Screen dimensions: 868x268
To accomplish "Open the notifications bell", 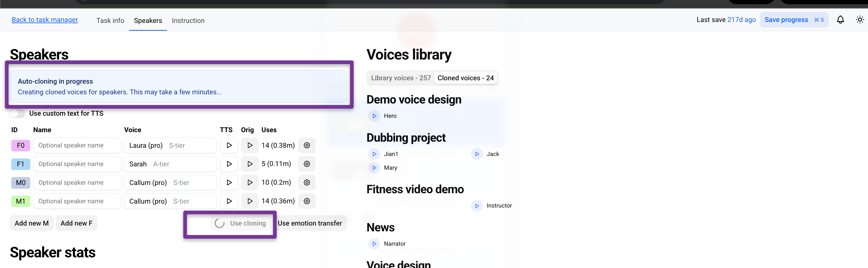I will pos(840,20).
